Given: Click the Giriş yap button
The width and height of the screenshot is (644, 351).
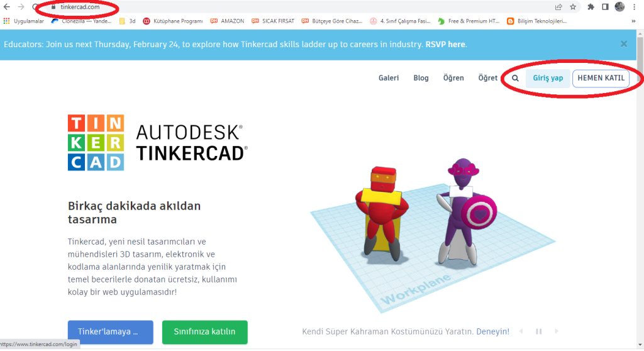Looking at the screenshot, I should click(x=548, y=78).
